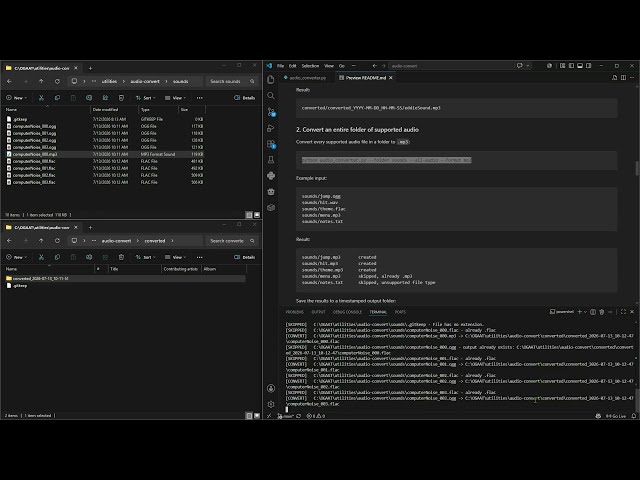Open launch profile dropdown next to new terminal
The height and width of the screenshot is (480, 640).
tap(585, 312)
